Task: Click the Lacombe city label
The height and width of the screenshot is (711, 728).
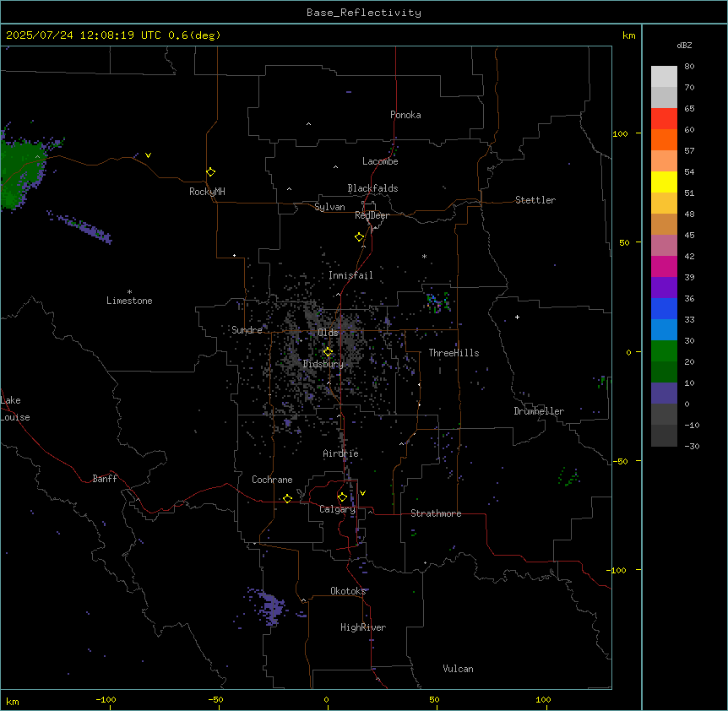Action: click(380, 161)
